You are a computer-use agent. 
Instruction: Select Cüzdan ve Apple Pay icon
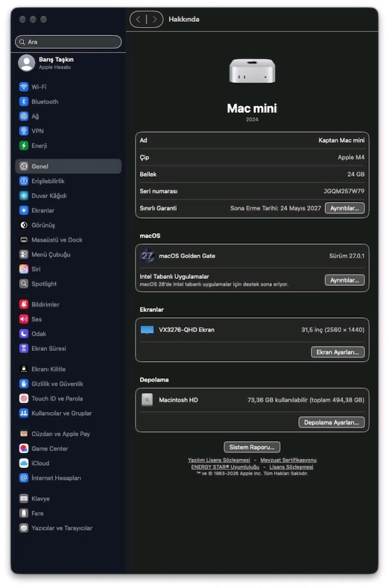pyautogui.click(x=24, y=434)
